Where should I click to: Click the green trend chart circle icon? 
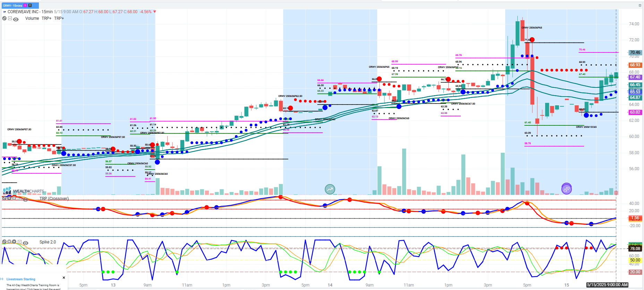coord(330,189)
